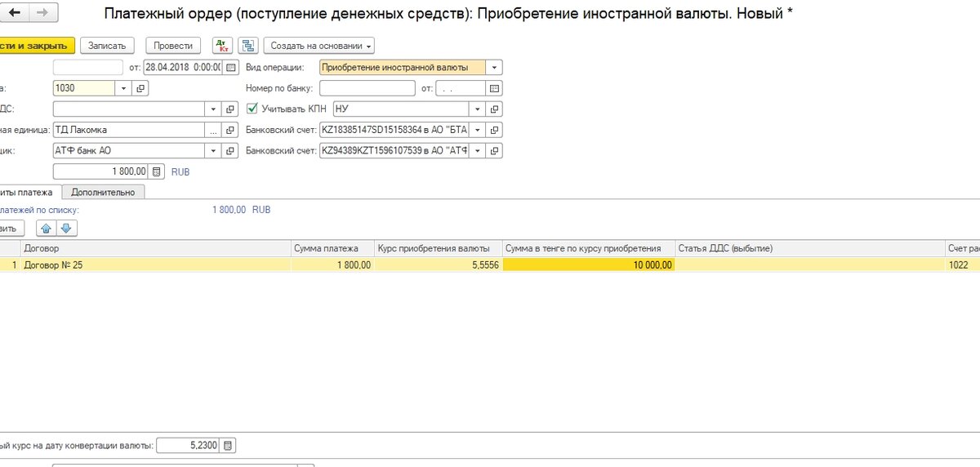Go forward with the right arrow button

click(x=42, y=13)
